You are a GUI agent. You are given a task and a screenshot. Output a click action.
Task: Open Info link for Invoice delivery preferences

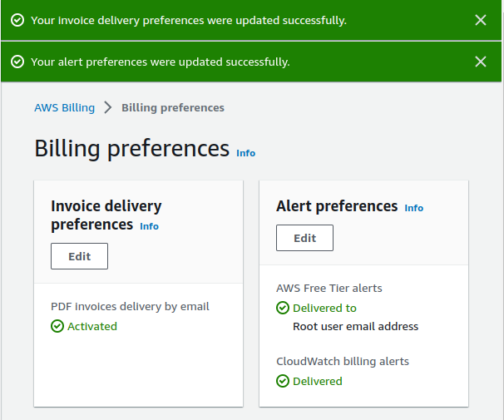(x=149, y=226)
